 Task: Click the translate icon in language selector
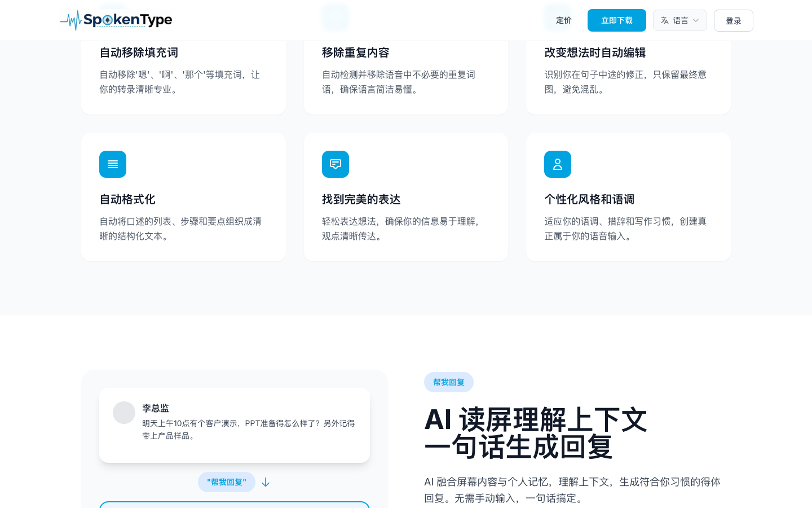[665, 20]
